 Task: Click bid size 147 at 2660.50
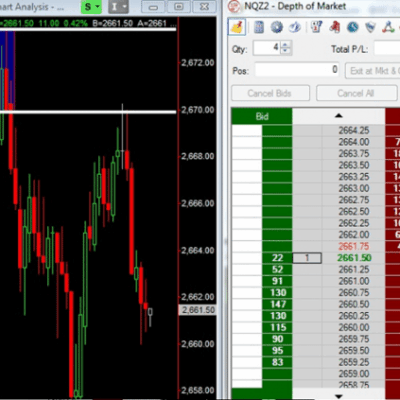(x=277, y=304)
